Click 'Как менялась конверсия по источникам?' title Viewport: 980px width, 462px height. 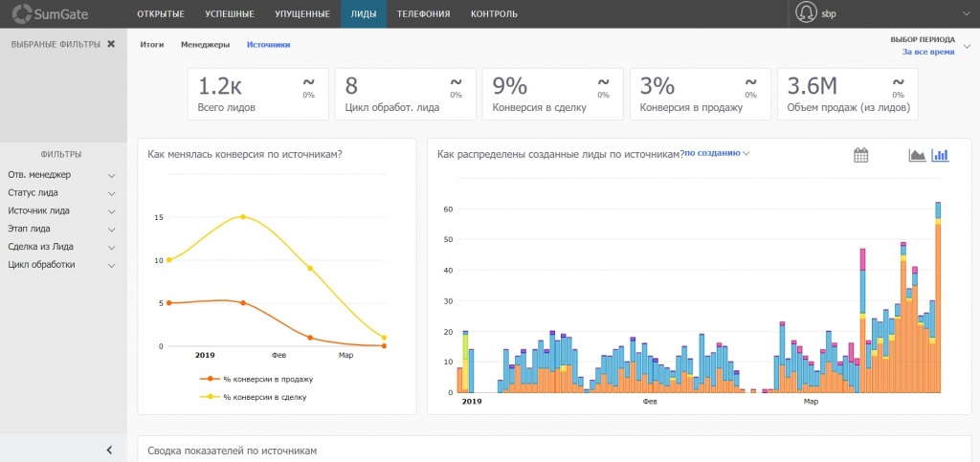244,153
